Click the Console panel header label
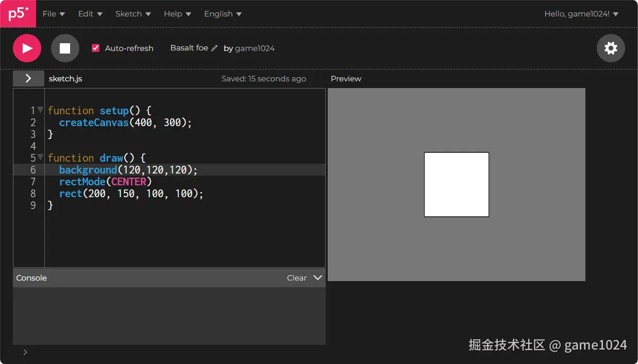Viewport: 638px width, 364px height. pos(31,278)
